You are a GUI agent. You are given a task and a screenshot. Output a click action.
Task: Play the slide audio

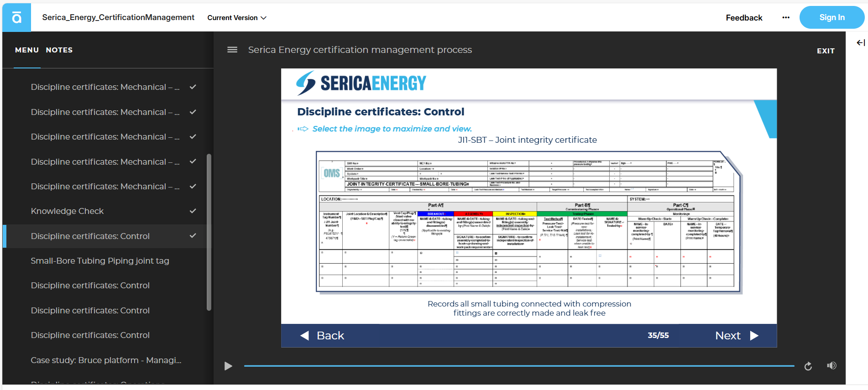pyautogui.click(x=228, y=366)
